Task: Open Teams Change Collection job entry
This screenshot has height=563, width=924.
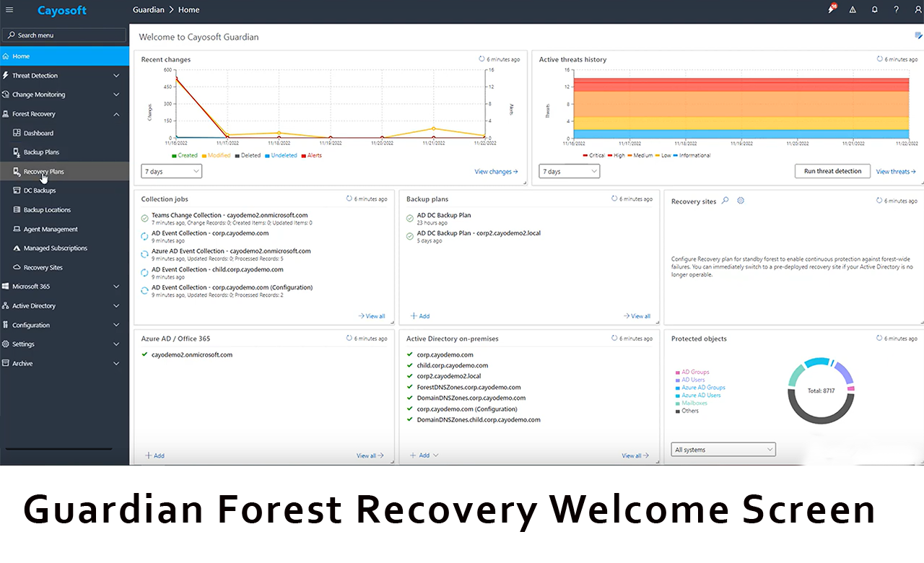Action: pos(230,215)
